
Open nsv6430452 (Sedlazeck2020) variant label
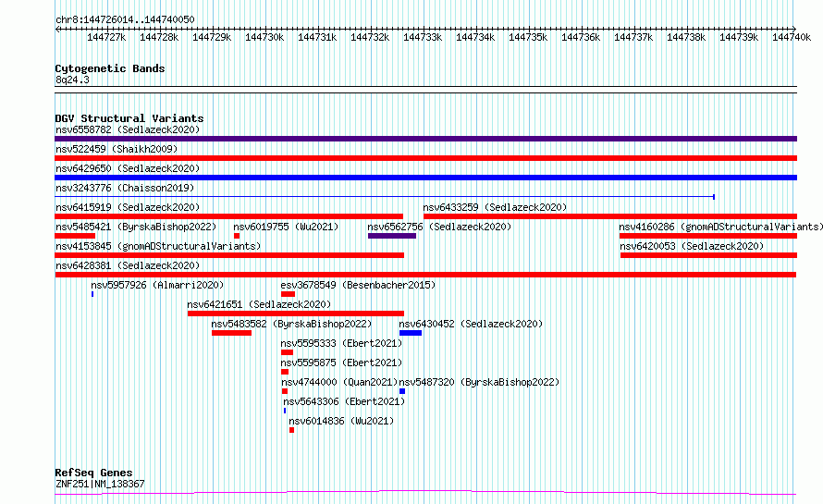(471, 324)
